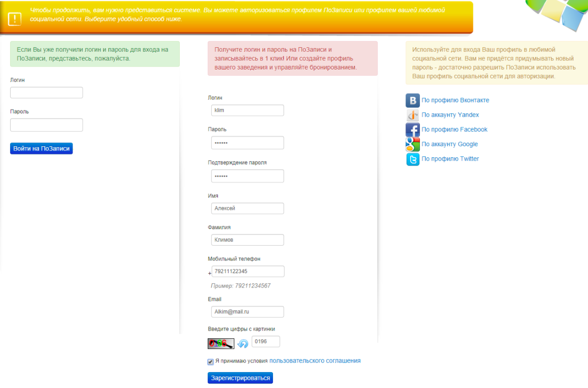Click the Twitter profile icon
588x388 pixels.
click(413, 159)
